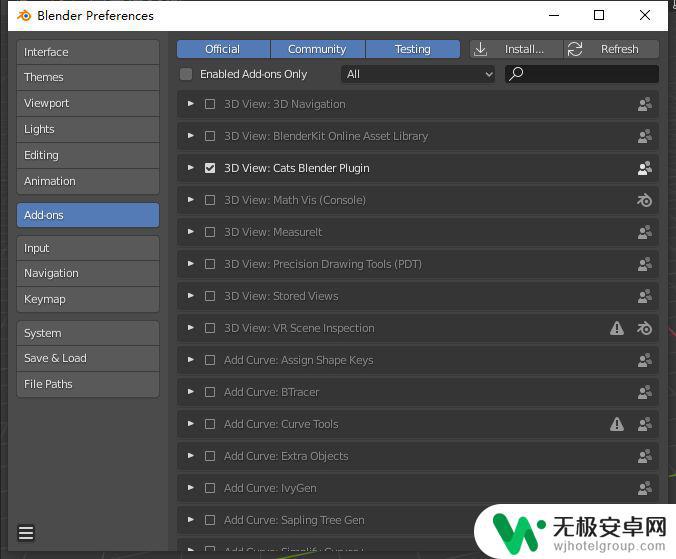Click warning triangle on VR Scene Inspection row
Image resolution: width=676 pixels, height=559 pixels.
pos(617,328)
